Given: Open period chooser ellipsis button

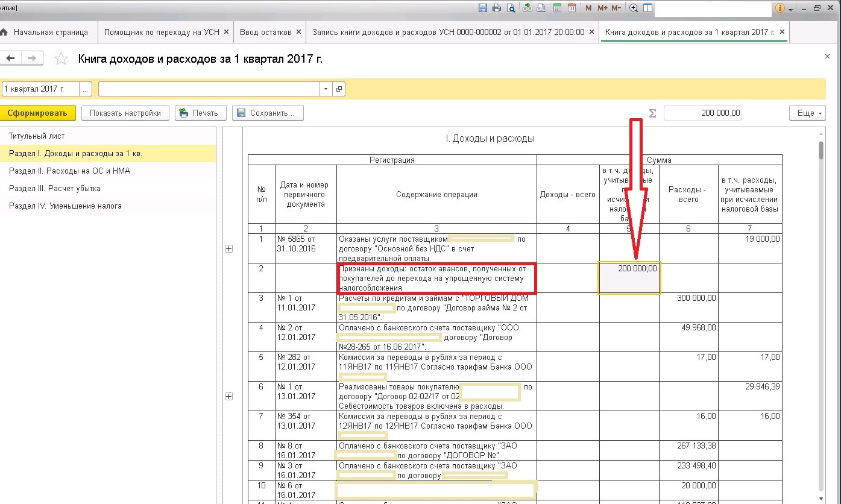Looking at the screenshot, I should (86, 89).
